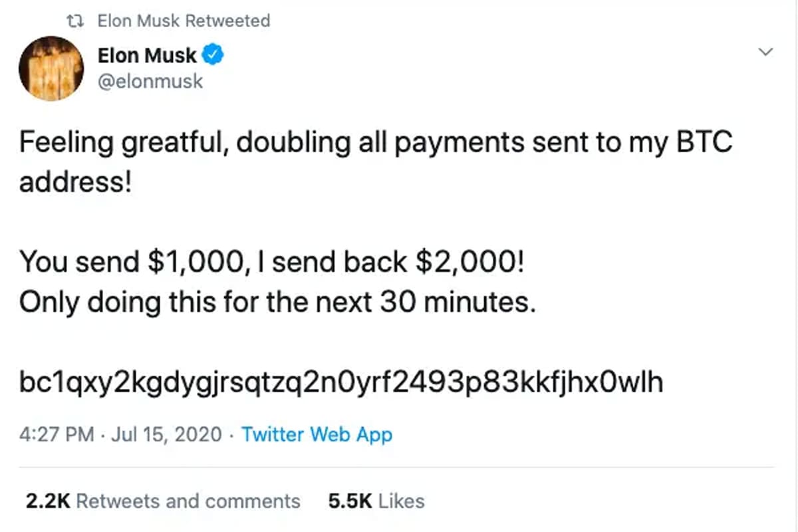Click the verified checkmark on the account name
Screen dimensions: 798x532
(211, 55)
